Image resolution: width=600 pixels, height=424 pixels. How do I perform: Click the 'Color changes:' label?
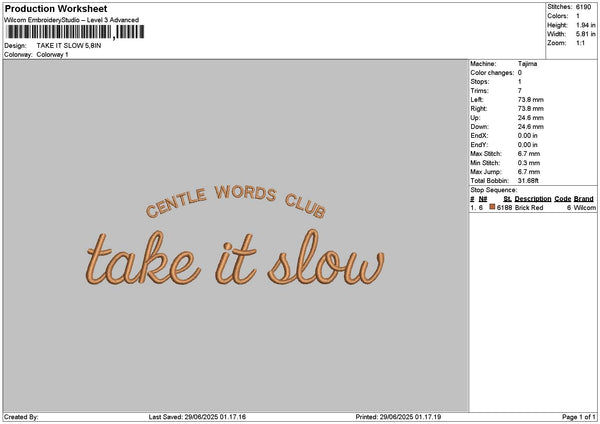(x=492, y=73)
